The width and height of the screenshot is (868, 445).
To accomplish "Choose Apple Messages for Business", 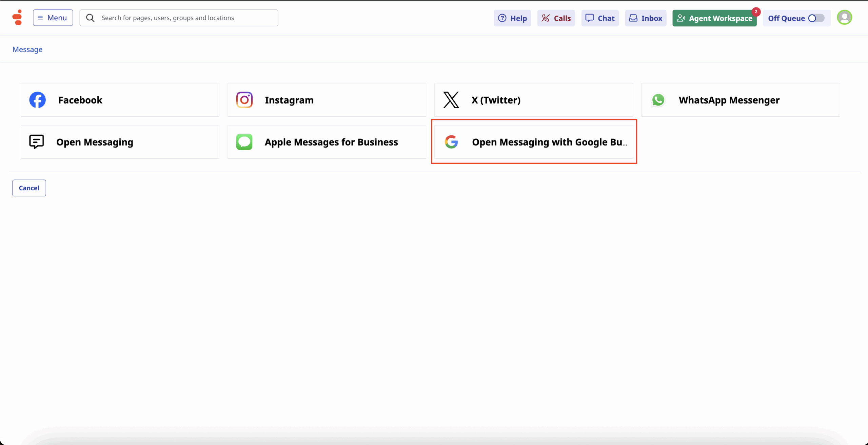I will [x=327, y=142].
